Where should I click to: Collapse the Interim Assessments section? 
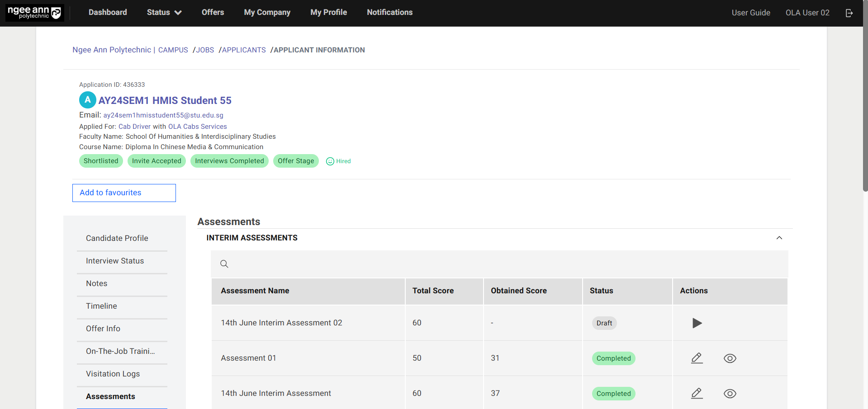[x=779, y=238]
